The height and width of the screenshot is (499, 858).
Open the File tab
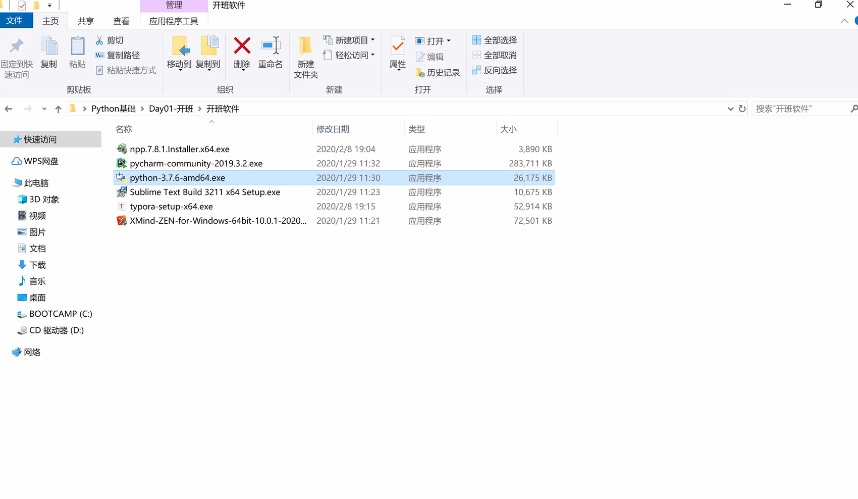click(14, 21)
